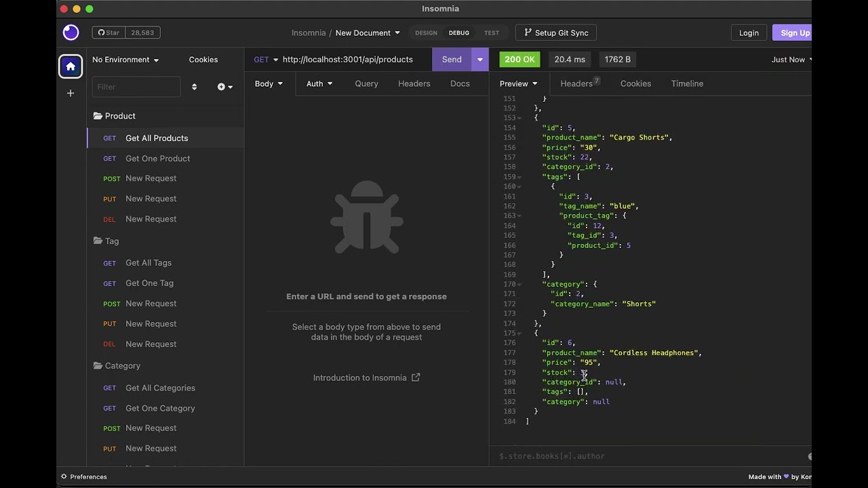Open the Body type dropdown
Viewport: 868px width, 488px height.
[269, 83]
